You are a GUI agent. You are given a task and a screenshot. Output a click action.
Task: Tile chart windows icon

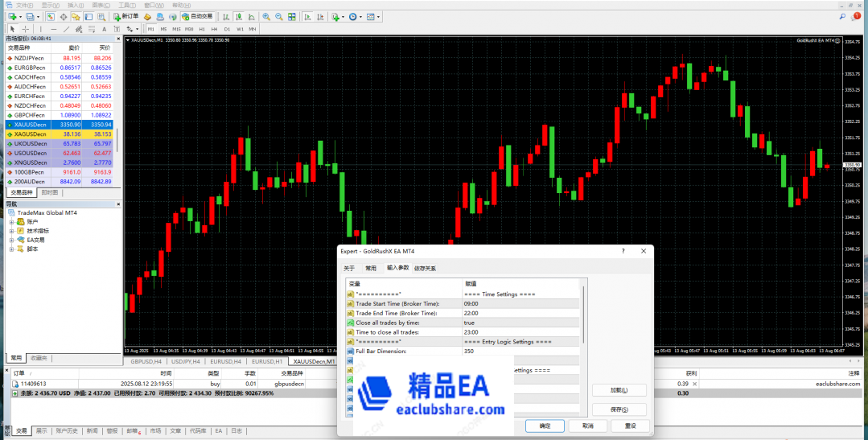point(292,17)
